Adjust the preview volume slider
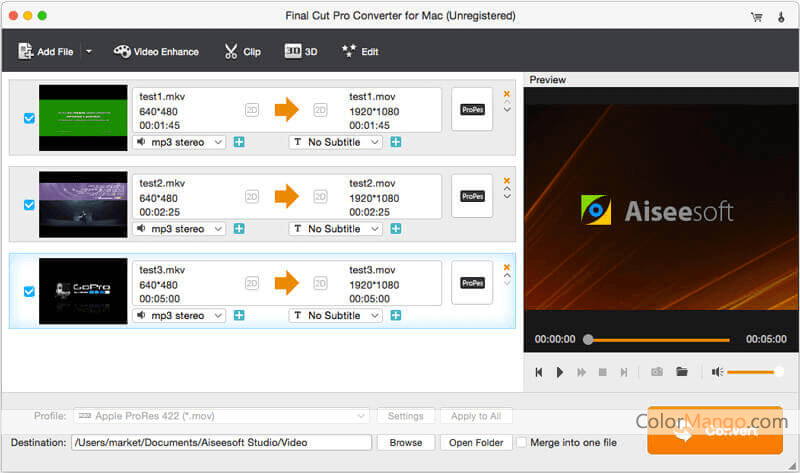This screenshot has width=800, height=473. point(755,372)
